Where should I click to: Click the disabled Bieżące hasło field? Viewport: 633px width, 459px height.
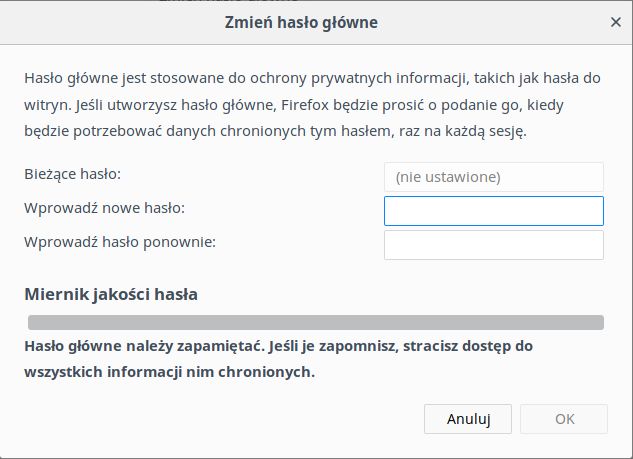pyautogui.click(x=493, y=177)
